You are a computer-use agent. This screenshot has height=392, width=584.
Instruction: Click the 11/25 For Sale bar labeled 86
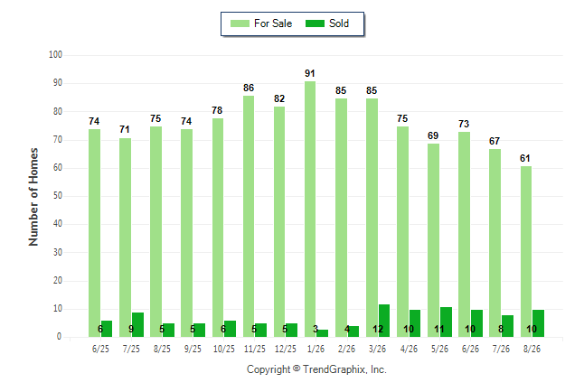click(249, 216)
